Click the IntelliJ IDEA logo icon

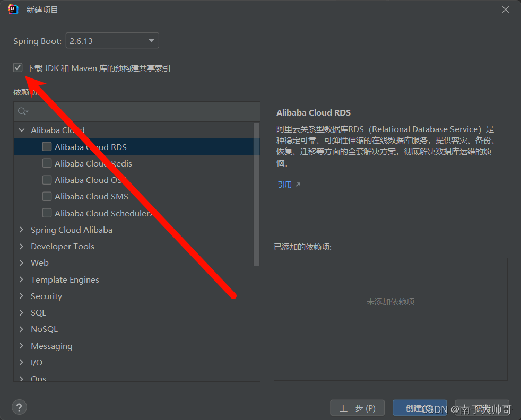13,10
